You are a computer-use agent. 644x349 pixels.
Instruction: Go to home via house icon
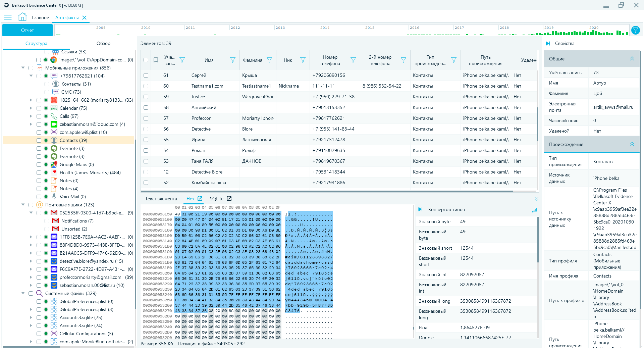22,17
